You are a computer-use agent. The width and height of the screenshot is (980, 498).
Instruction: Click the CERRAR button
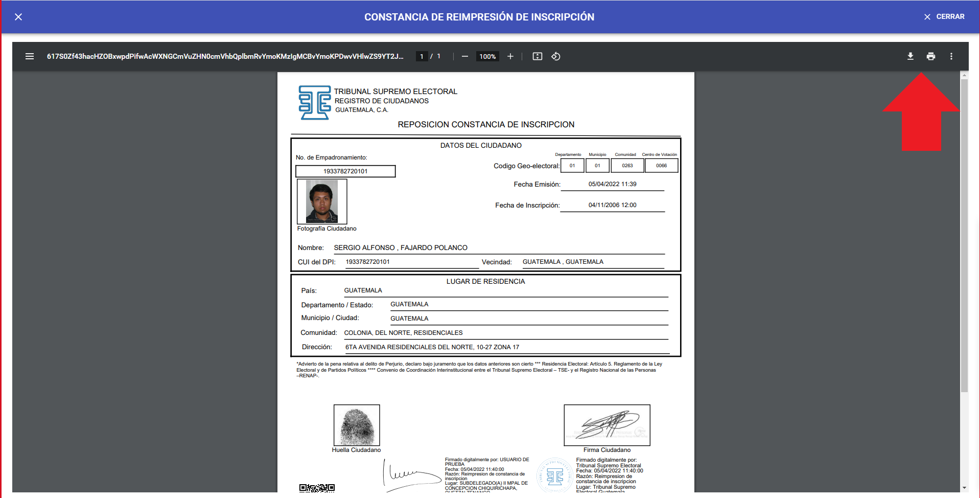tap(944, 17)
